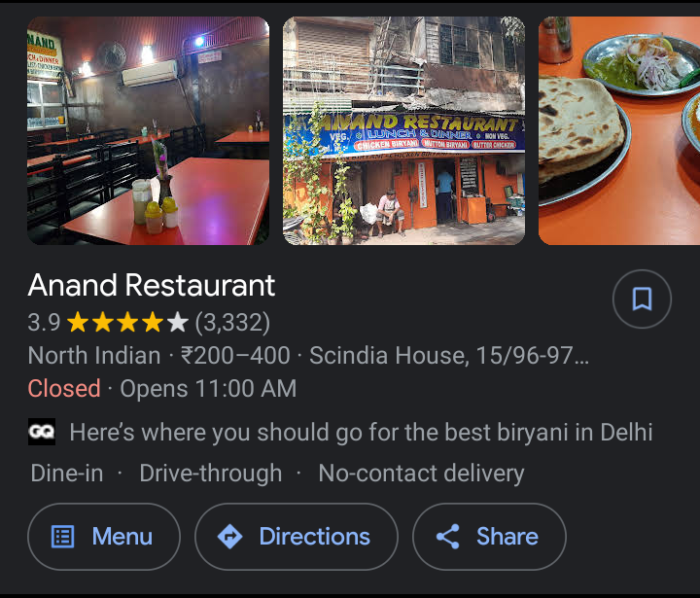Get Directions to Anand Restaurant
This screenshot has height=598, width=700.
[297, 537]
